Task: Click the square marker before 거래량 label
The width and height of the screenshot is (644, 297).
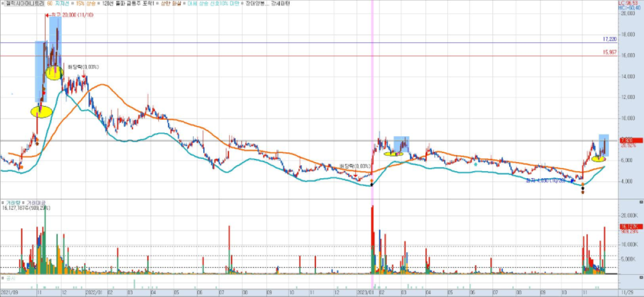Action: point(3,202)
